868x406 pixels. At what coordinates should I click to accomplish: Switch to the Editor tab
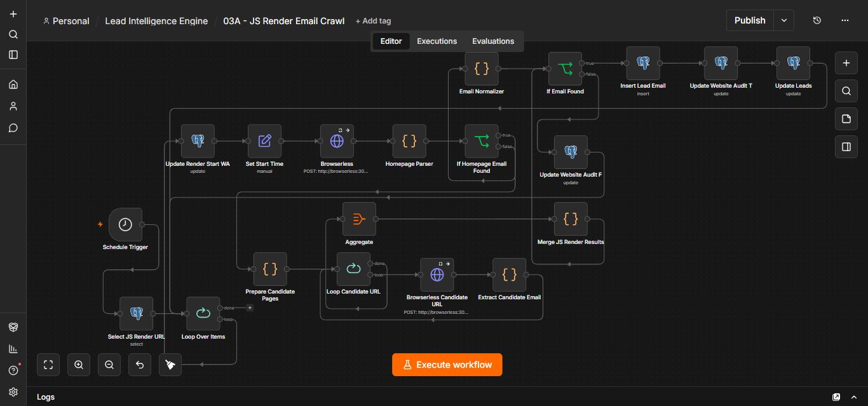(x=391, y=41)
